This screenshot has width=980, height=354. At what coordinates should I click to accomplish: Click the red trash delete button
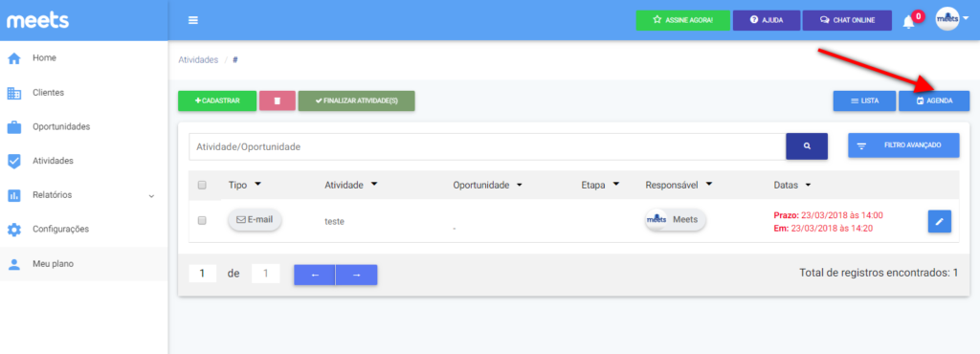coord(277,101)
